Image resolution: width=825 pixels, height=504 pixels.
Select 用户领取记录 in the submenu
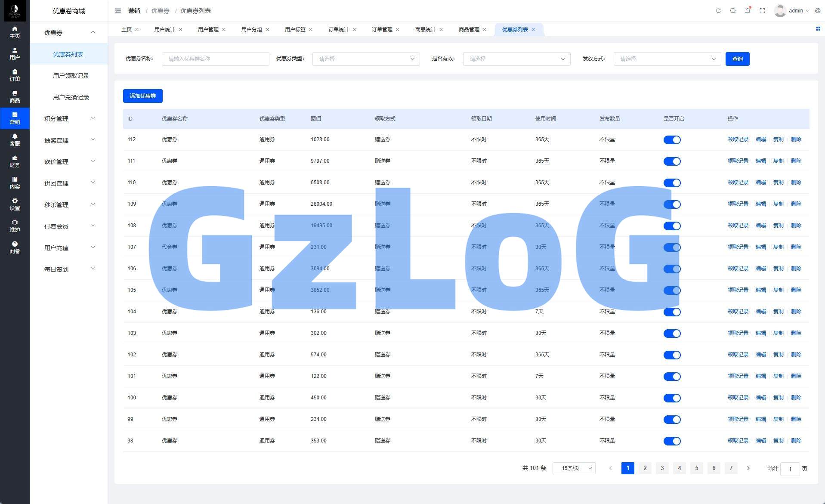click(x=71, y=76)
